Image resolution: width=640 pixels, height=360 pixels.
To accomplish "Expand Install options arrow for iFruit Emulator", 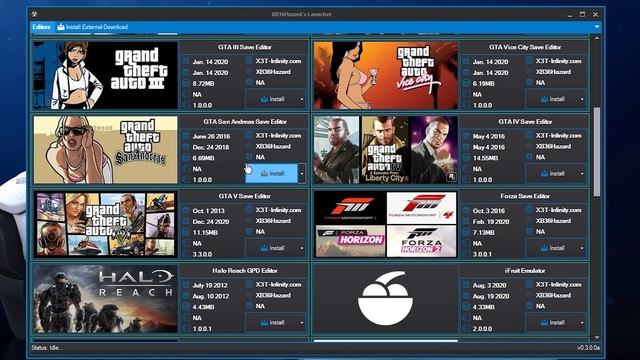I will coord(582,323).
